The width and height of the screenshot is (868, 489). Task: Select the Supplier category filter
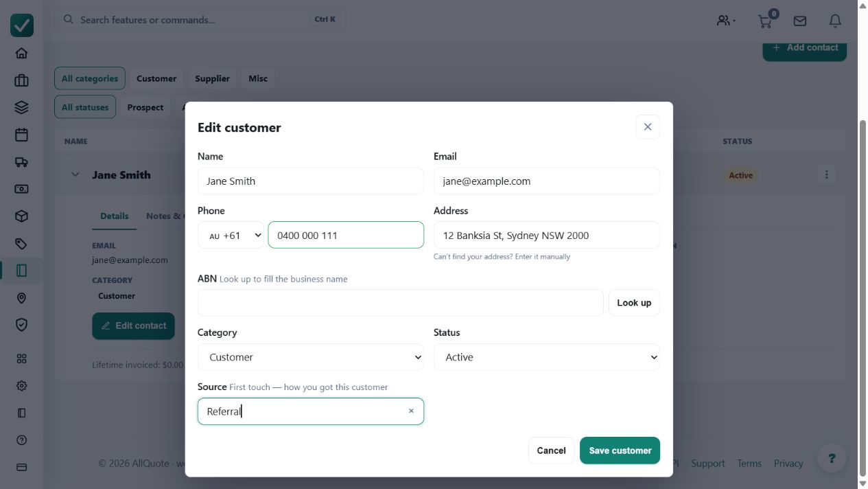coord(212,78)
